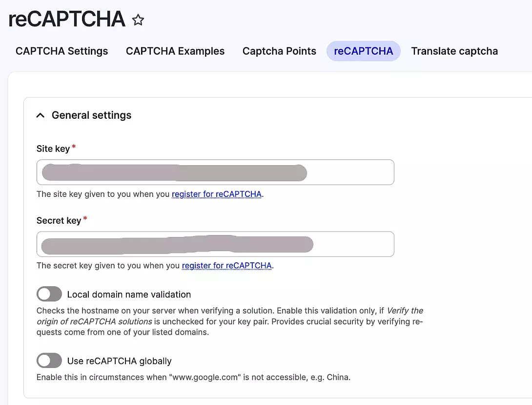The image size is (532, 405).
Task: Focus the Site key input field
Action: click(215, 172)
